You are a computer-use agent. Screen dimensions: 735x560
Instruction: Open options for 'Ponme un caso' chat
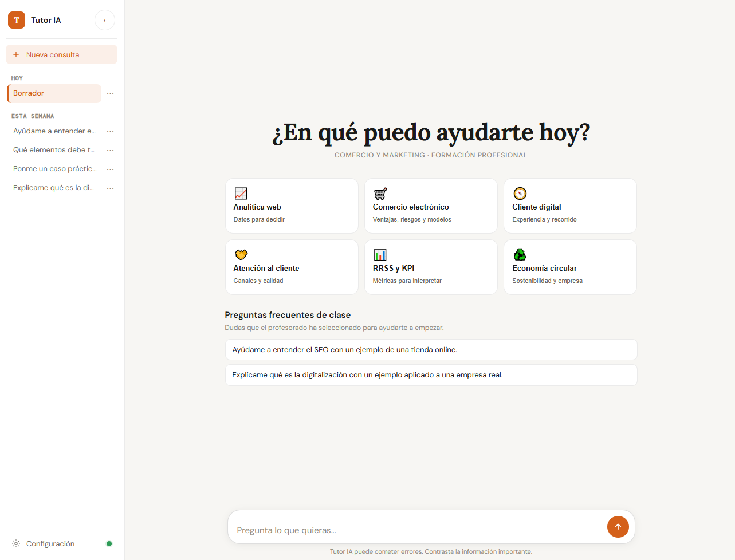[x=110, y=169]
